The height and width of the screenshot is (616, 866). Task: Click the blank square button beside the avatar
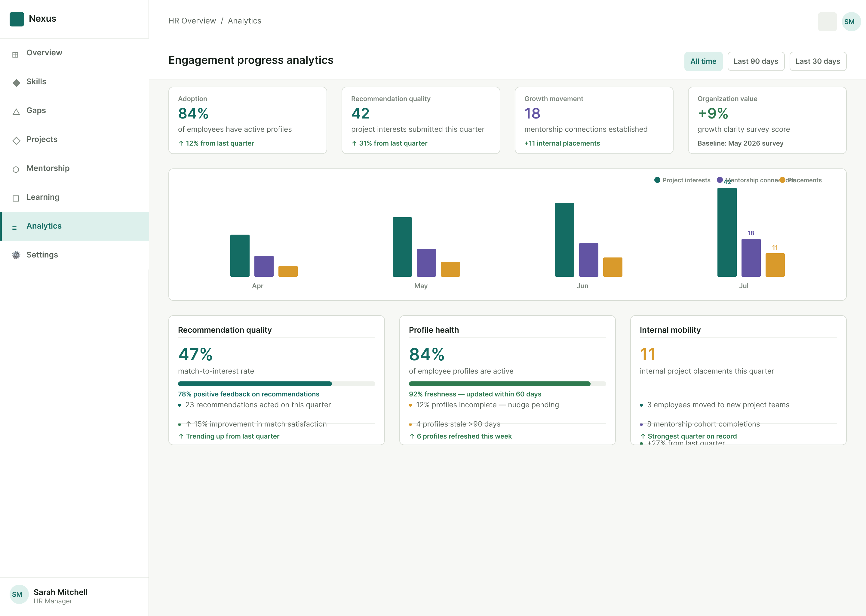pyautogui.click(x=827, y=22)
